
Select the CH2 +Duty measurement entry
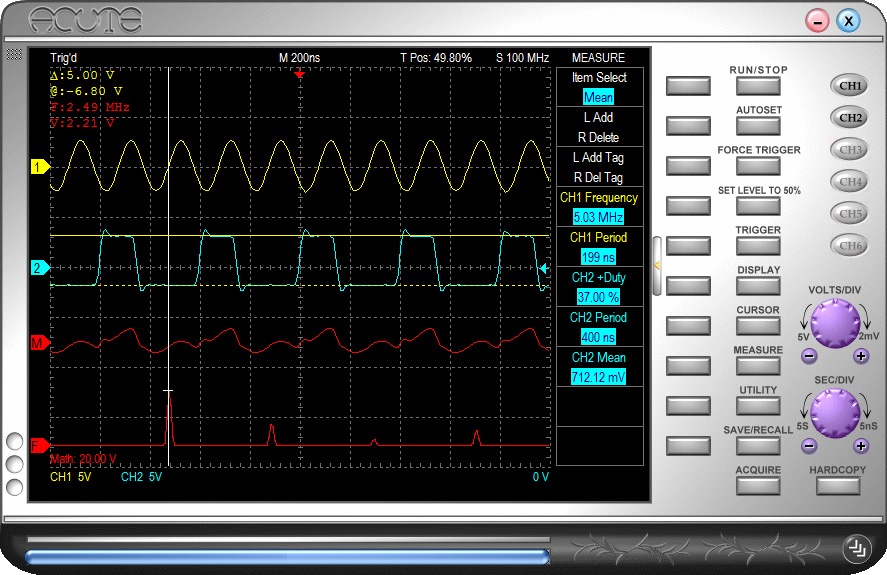click(x=600, y=287)
